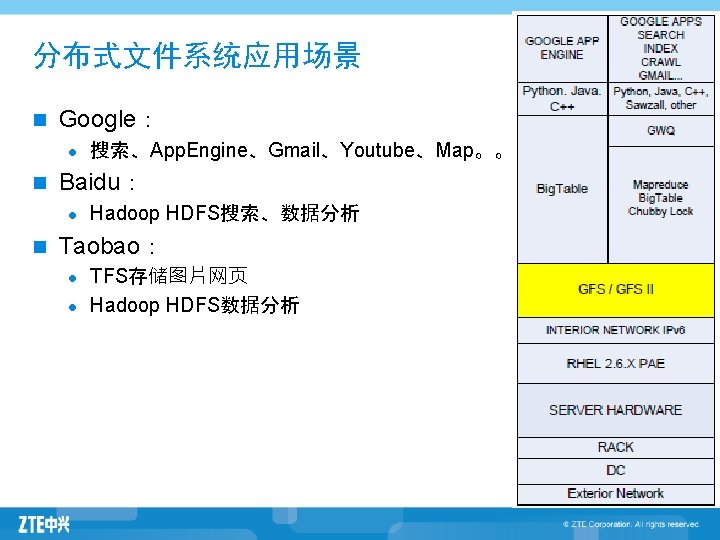This screenshot has height=540, width=720.
Task: Click the blue square bullet beside Taobao
Action: [x=40, y=247]
